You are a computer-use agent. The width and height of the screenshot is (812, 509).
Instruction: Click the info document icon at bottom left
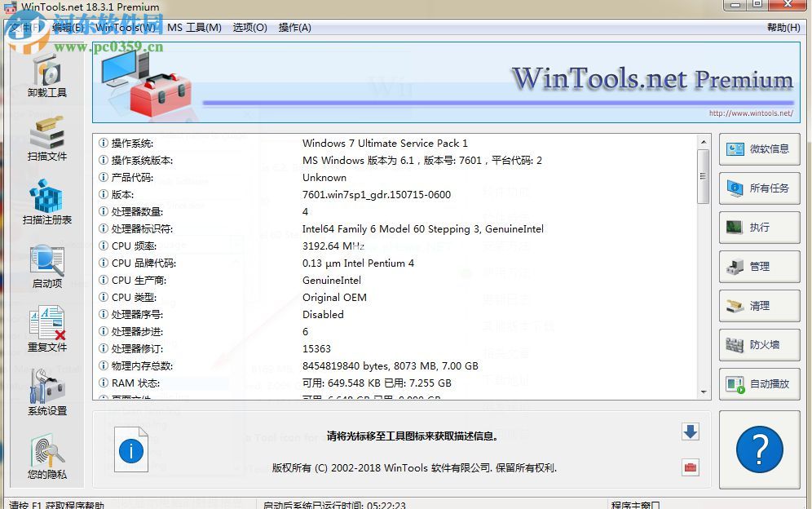pyautogui.click(x=131, y=450)
